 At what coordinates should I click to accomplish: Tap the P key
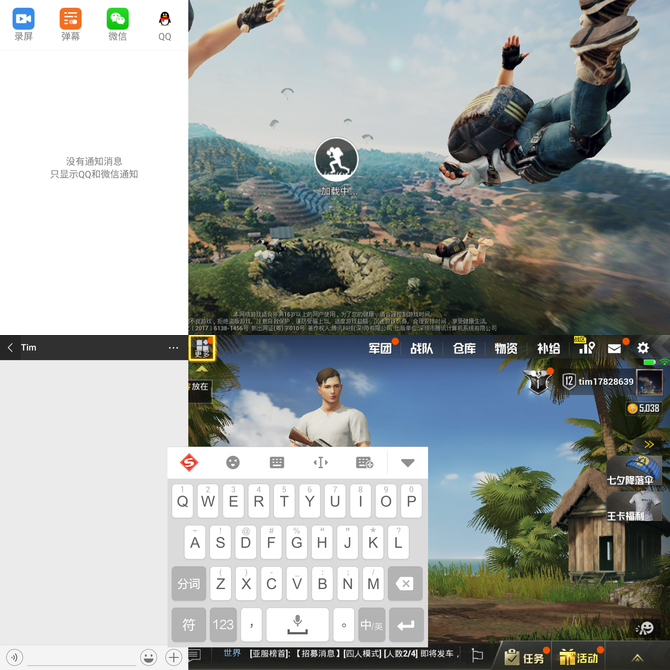[x=411, y=501]
